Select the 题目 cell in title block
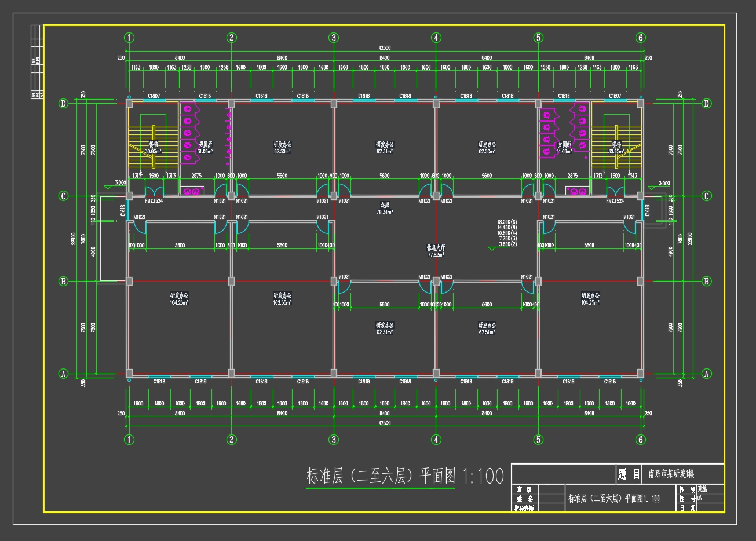This screenshot has width=756, height=541. 629,474
